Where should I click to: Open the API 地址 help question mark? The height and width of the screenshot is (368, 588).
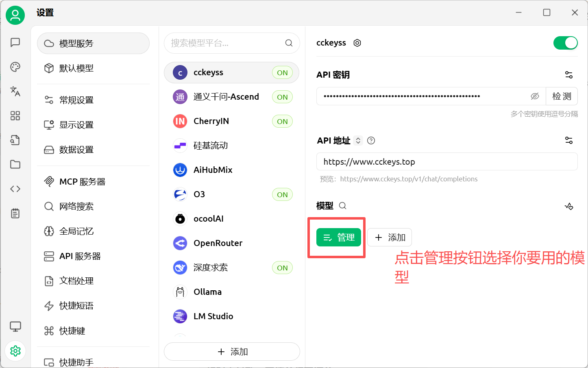pyautogui.click(x=370, y=140)
